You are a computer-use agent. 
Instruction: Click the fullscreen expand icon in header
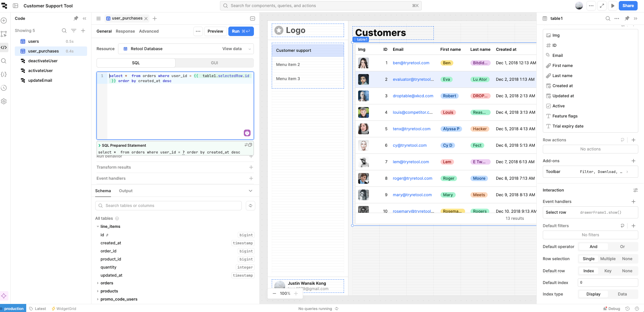coord(602,6)
